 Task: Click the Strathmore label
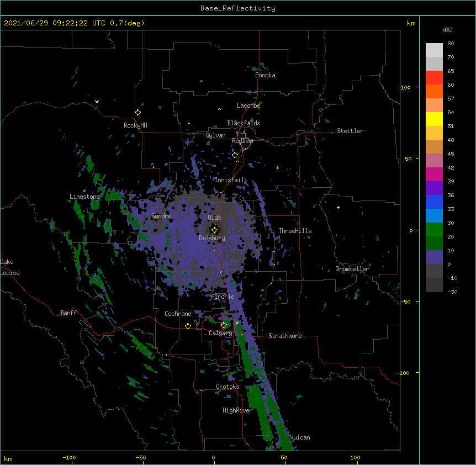[x=285, y=336]
